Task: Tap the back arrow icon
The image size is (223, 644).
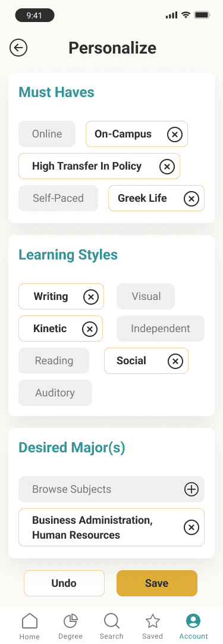Action: [18, 48]
